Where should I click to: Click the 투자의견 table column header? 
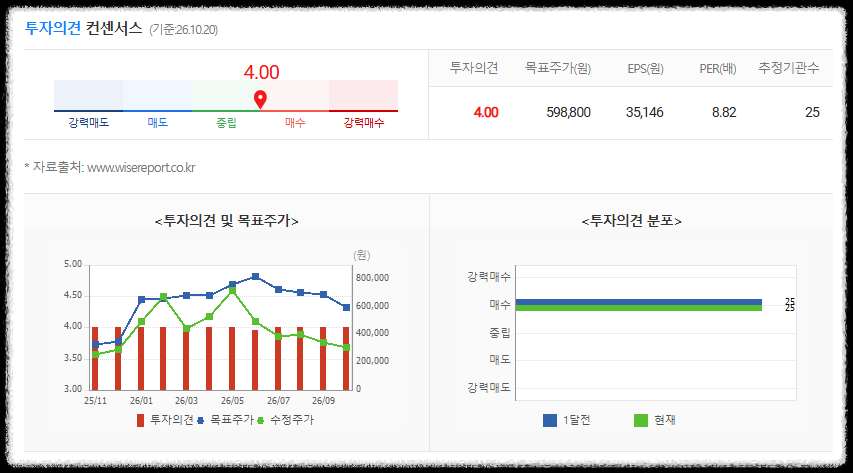coord(474,67)
